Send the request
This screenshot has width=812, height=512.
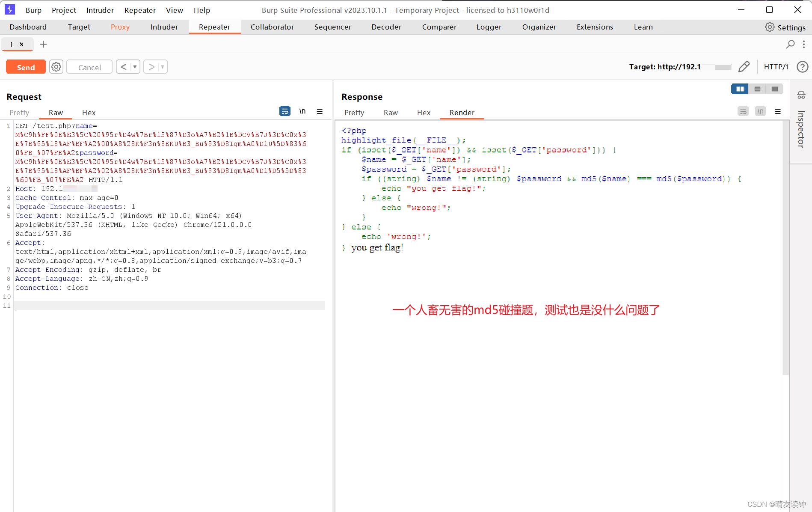pyautogui.click(x=26, y=67)
